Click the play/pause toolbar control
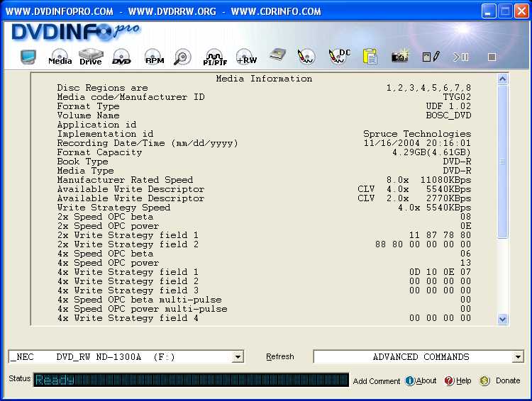The width and height of the screenshot is (532, 401). pyautogui.click(x=461, y=57)
